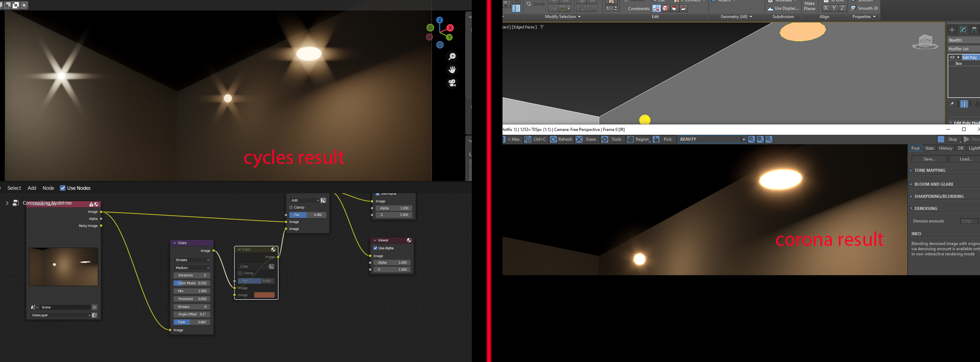Screen dimensions: 980x362
Task: Toggle Use Alpha on the Viewer node
Action: [x=375, y=248]
